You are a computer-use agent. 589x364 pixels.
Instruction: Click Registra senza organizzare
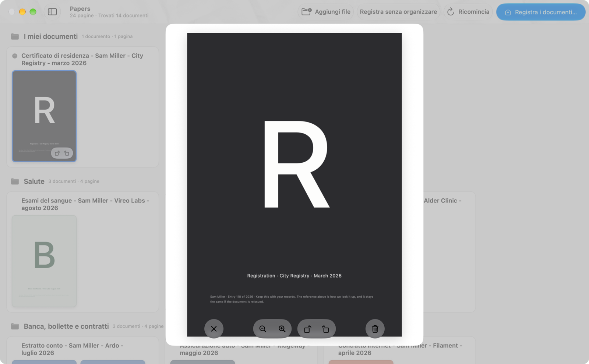tap(398, 12)
